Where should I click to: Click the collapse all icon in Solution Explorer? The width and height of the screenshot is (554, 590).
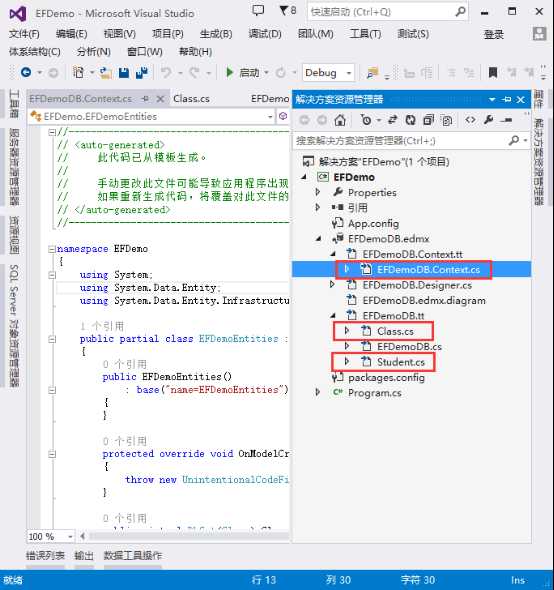pos(428,120)
